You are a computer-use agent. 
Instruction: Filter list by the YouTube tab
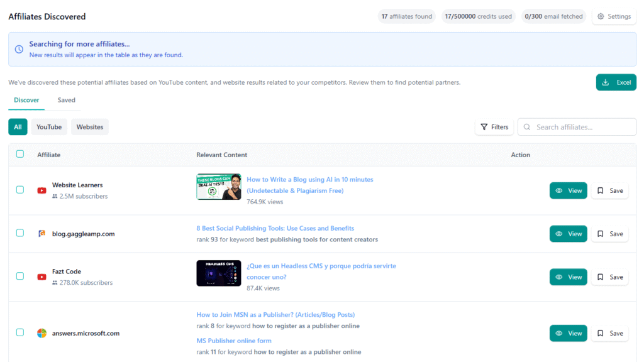[x=49, y=127]
